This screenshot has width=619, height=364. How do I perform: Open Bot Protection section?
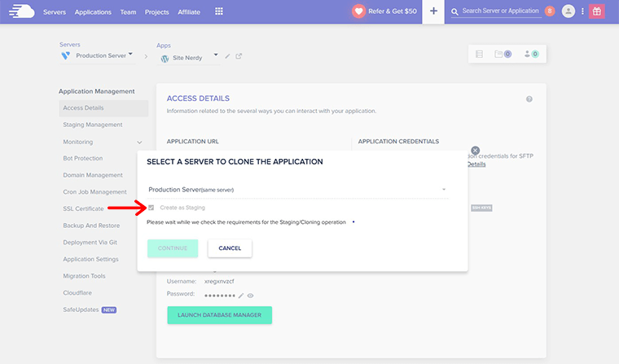83,158
